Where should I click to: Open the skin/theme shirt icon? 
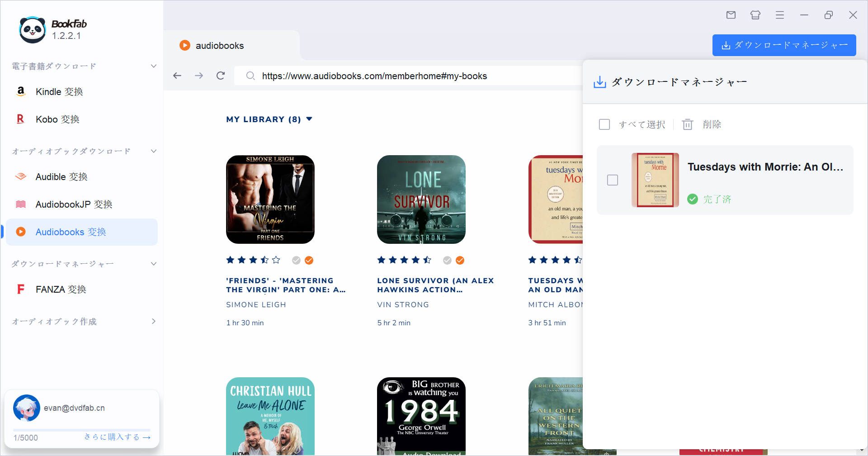point(755,15)
